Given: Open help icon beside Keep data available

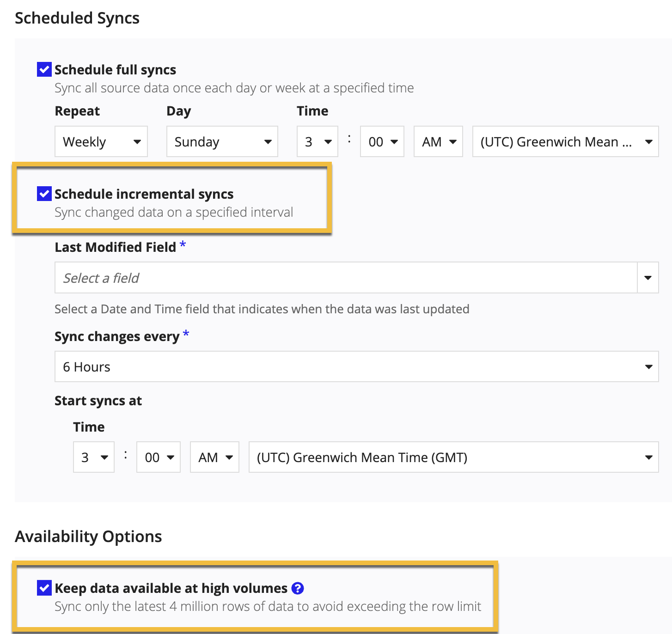Looking at the screenshot, I should pos(298,588).
